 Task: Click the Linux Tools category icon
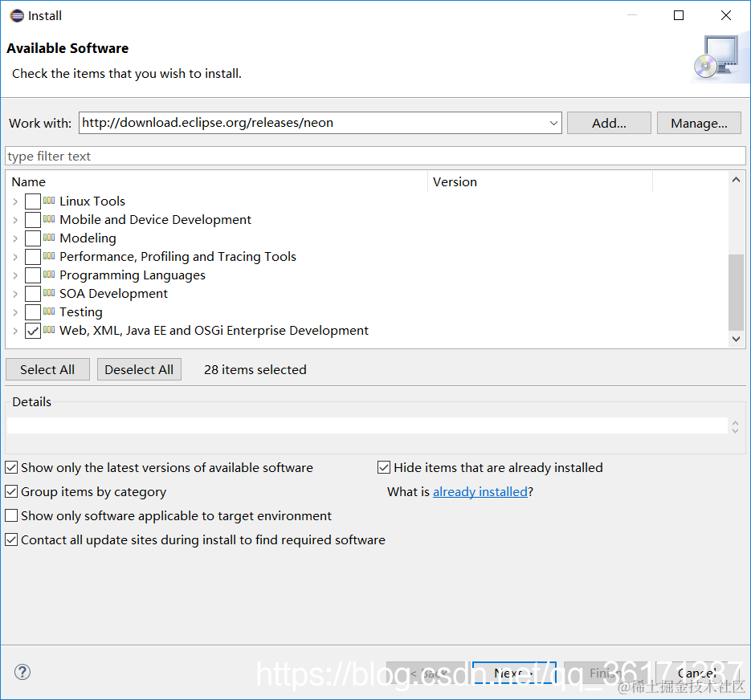(x=49, y=201)
